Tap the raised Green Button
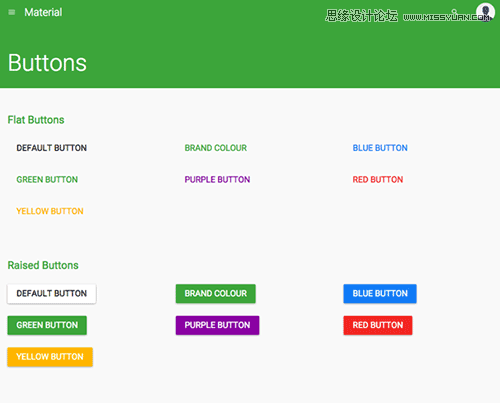 [x=47, y=325]
